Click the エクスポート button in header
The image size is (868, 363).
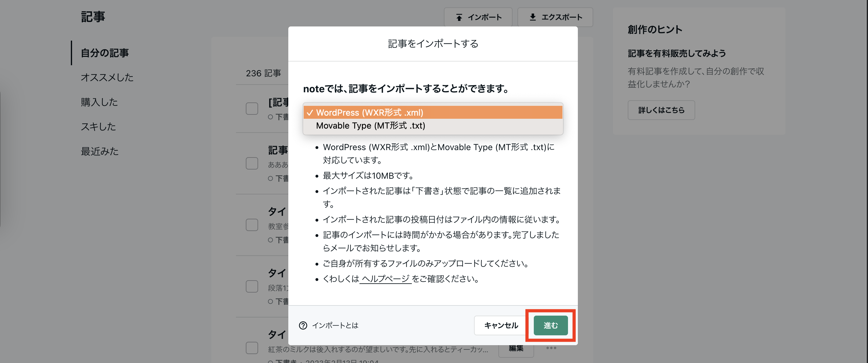click(x=555, y=17)
